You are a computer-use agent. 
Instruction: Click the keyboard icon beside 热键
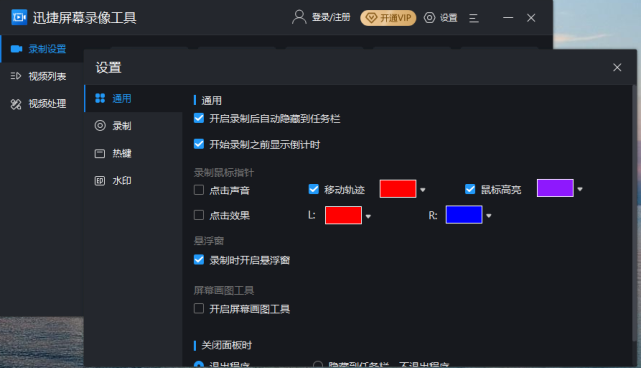100,153
